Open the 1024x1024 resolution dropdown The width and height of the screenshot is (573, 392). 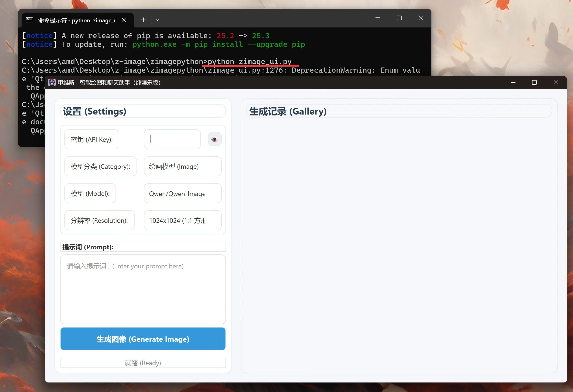tap(182, 220)
